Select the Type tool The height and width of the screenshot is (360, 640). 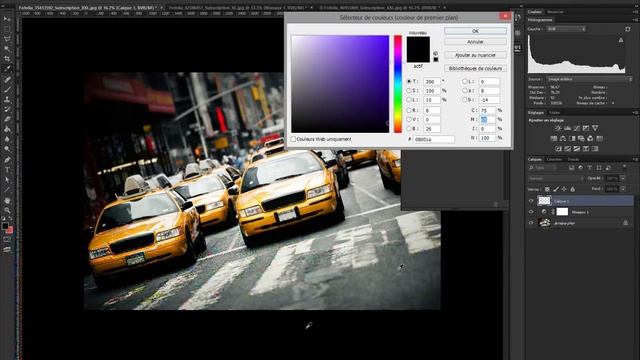point(7,170)
